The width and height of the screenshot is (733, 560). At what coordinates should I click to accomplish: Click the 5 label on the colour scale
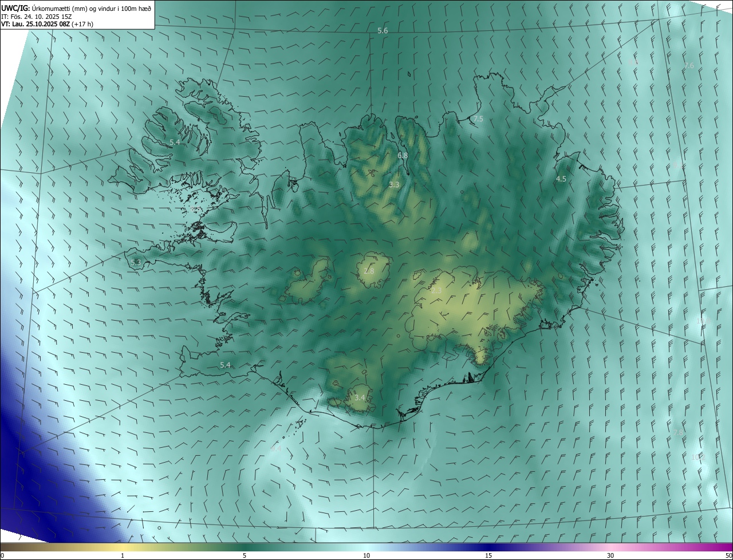coord(245,556)
